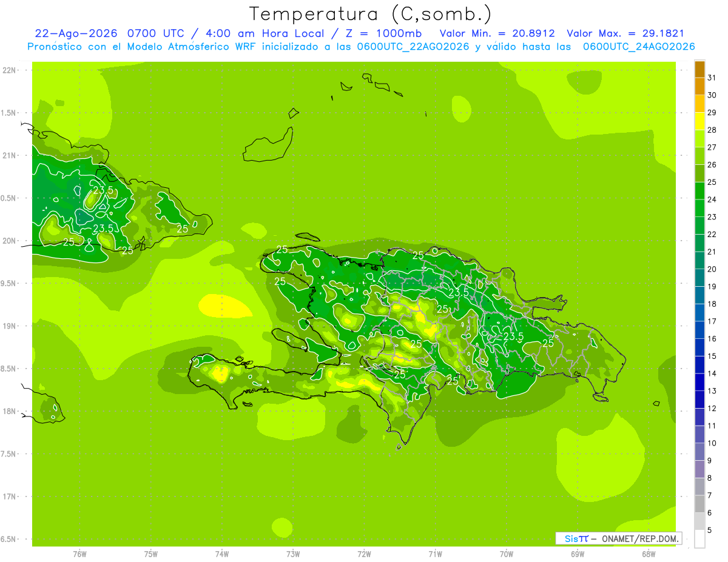
Task: Click the '71W' longitude axis label
Action: point(435,554)
